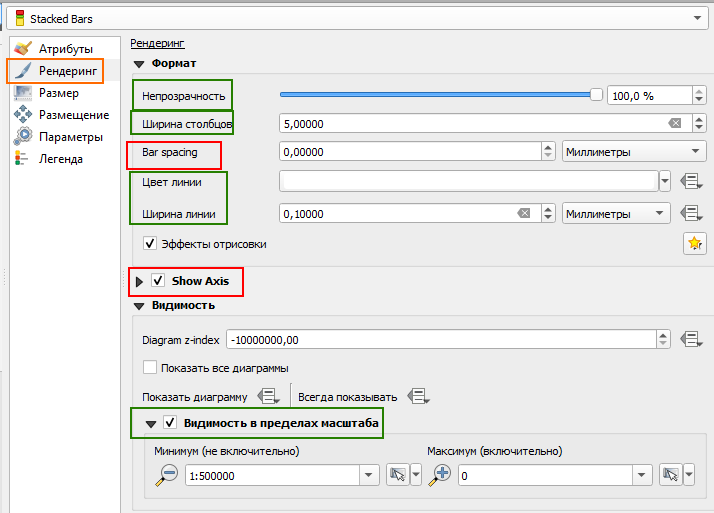714x513 pixels.
Task: Click data-defined override icon for Diagram z-index
Action: [x=689, y=339]
